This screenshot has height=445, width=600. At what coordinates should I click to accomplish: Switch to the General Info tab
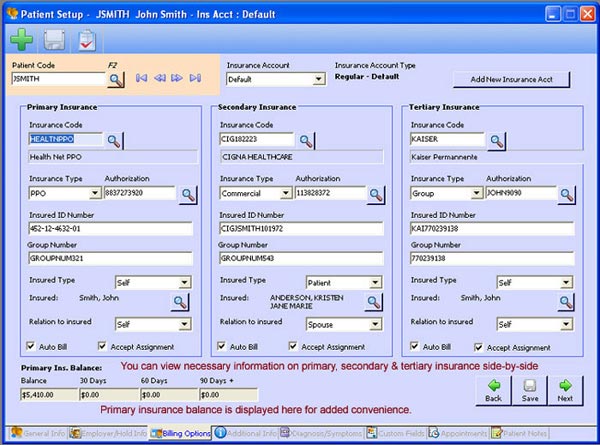point(38,434)
